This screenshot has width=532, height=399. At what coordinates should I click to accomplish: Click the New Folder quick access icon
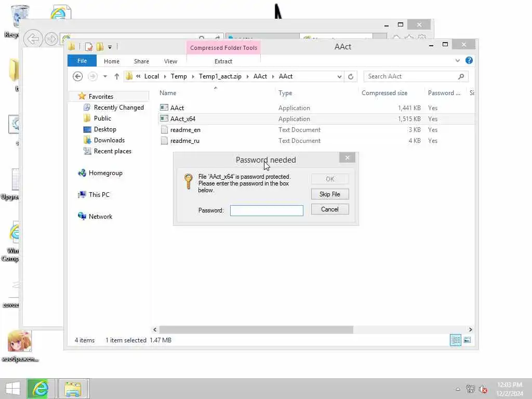pyautogui.click(x=100, y=47)
